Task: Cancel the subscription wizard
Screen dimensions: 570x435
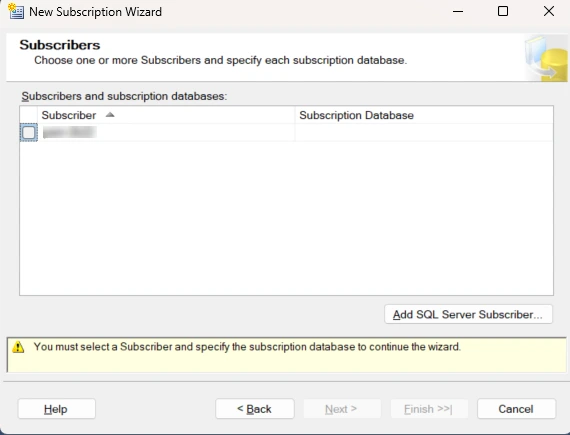Action: [x=516, y=409]
